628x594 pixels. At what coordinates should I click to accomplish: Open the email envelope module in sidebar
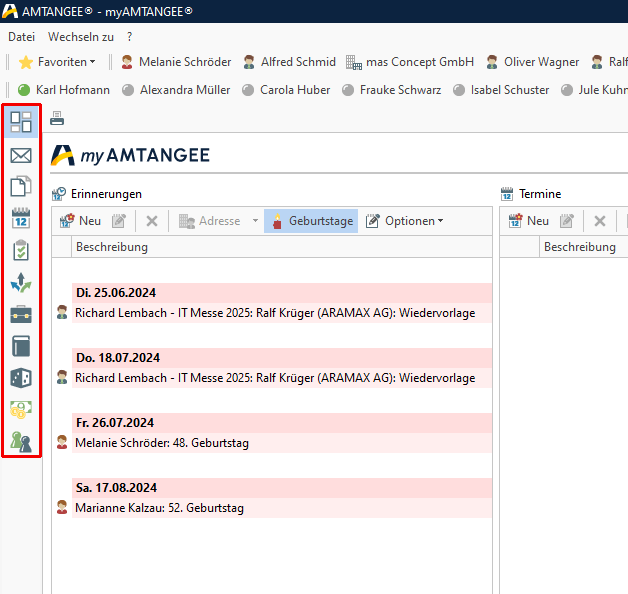coord(21,155)
